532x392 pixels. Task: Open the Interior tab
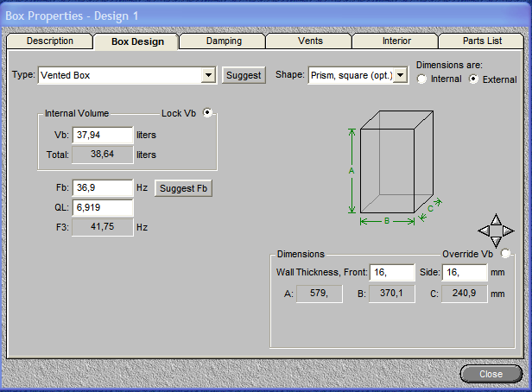pyautogui.click(x=396, y=41)
